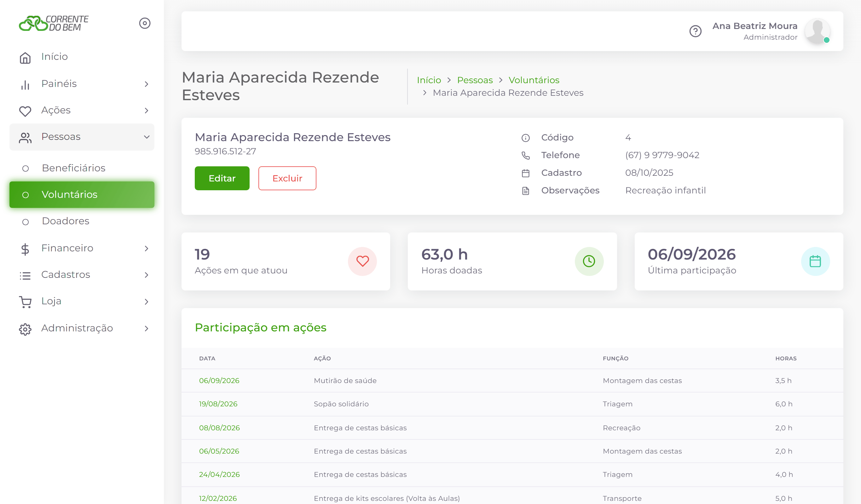Open the 06/09/2026 Mutirão de saúde date link
Screen dimensions: 861x504
coord(219,381)
